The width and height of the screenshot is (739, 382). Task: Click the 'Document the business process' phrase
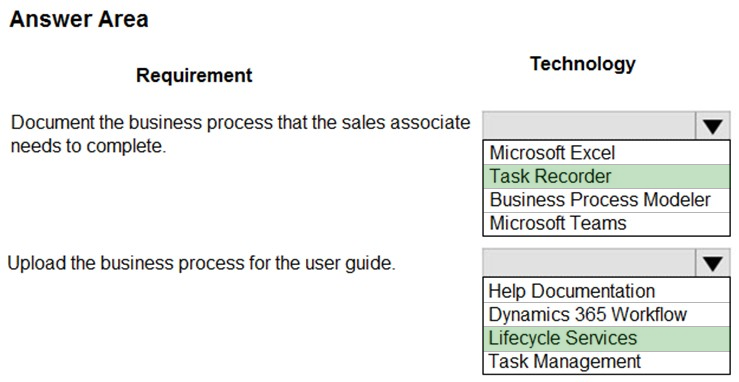point(141,122)
